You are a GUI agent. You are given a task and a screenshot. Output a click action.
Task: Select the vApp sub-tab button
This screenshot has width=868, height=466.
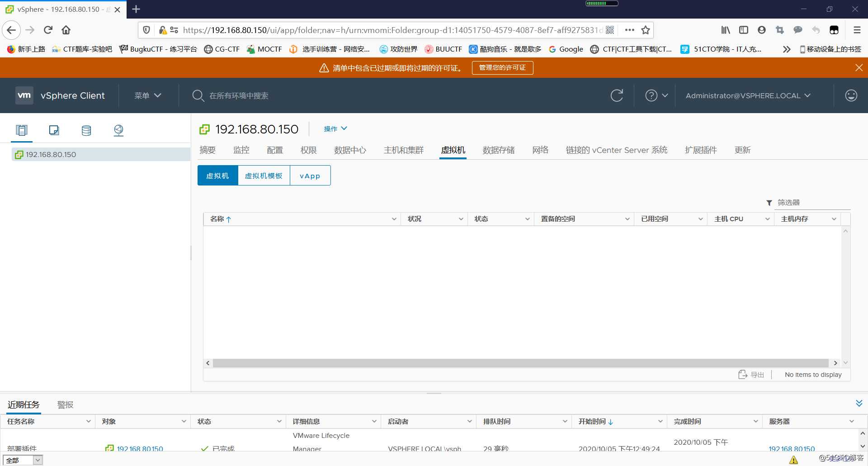[x=310, y=176]
